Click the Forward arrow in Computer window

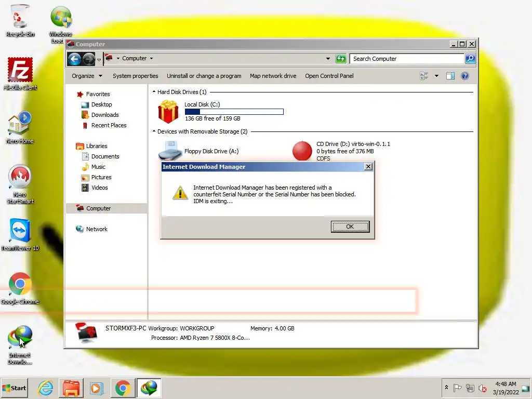tap(88, 59)
